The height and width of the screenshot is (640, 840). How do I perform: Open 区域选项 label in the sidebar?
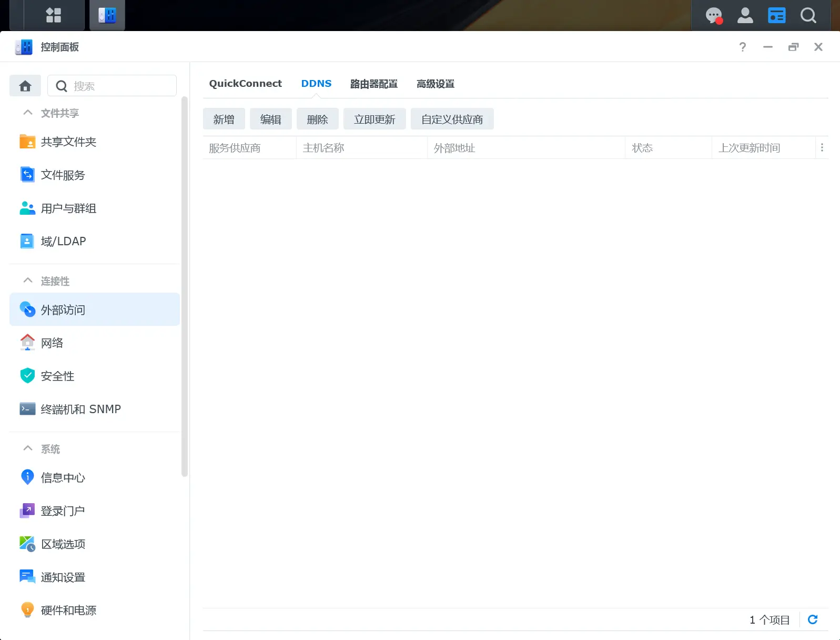pos(63,544)
